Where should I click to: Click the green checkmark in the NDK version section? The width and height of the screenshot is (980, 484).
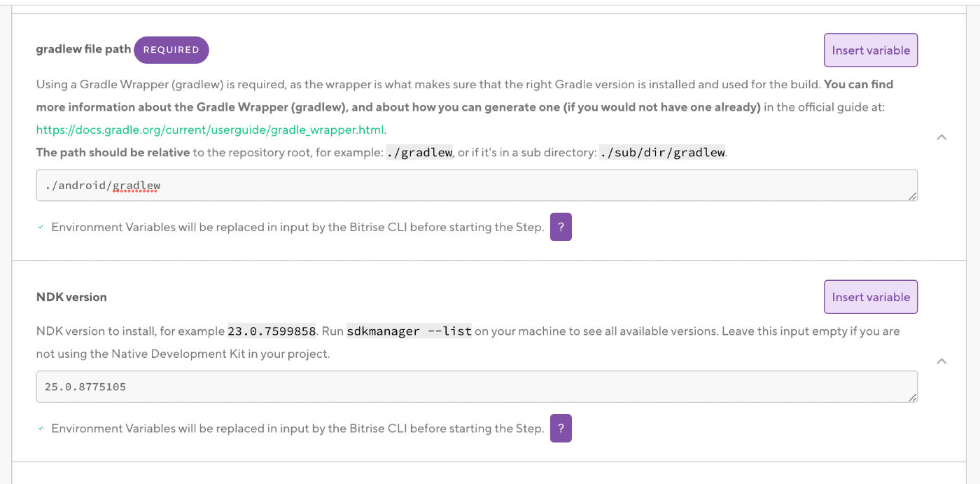tap(40, 428)
